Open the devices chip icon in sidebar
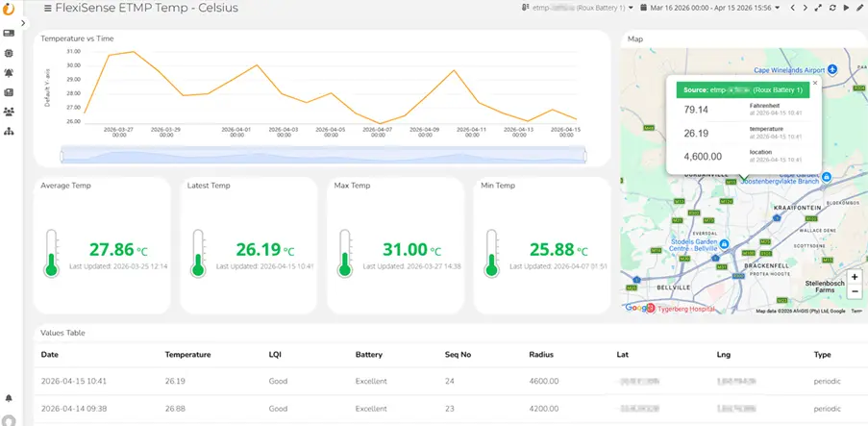This screenshot has width=868, height=426. (x=9, y=53)
